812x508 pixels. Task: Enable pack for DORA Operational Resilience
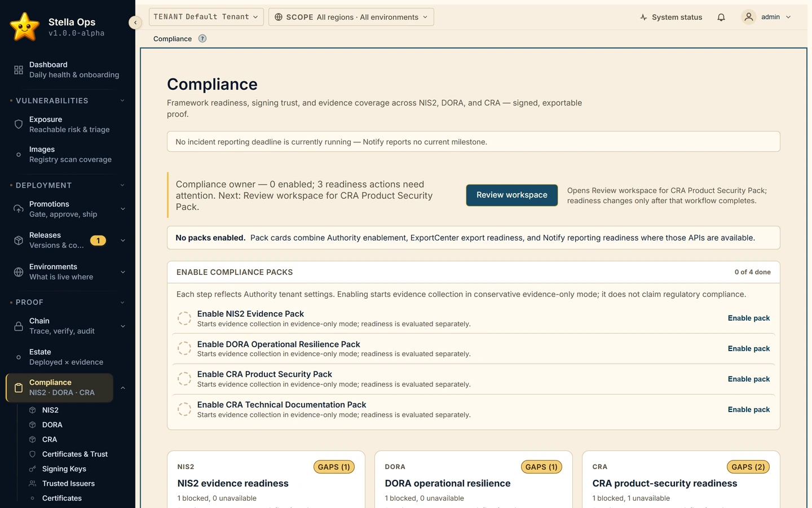point(749,349)
